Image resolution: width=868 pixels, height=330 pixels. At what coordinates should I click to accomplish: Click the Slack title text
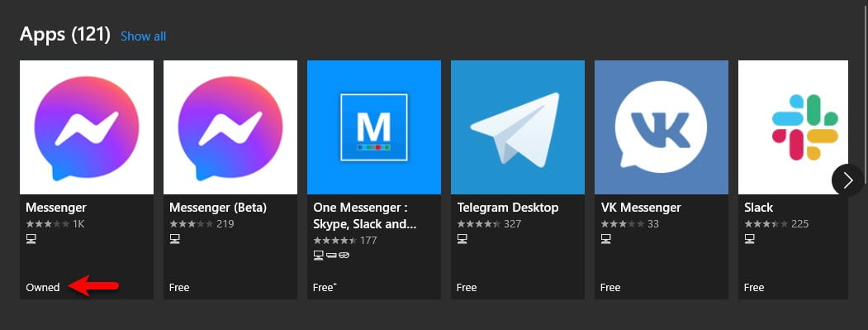tap(758, 208)
